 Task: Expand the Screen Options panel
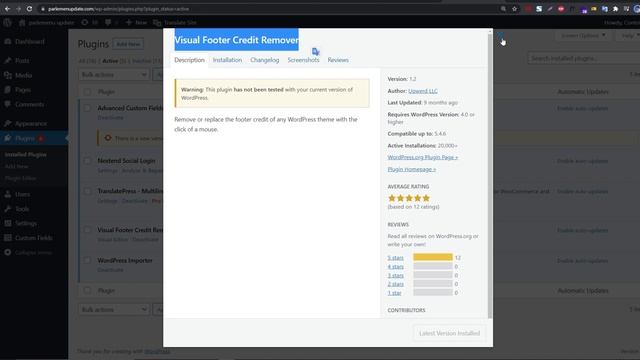(x=582, y=36)
